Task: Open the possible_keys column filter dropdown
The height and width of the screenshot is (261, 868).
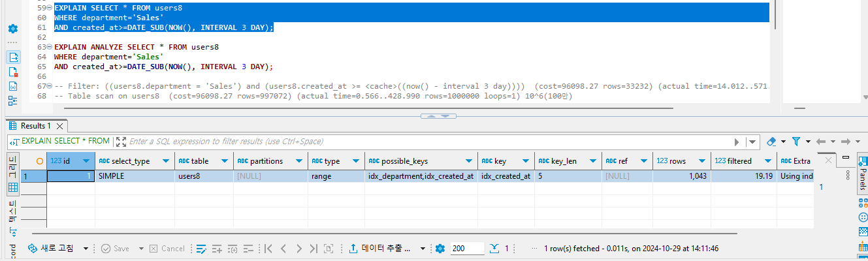Action: coord(470,161)
